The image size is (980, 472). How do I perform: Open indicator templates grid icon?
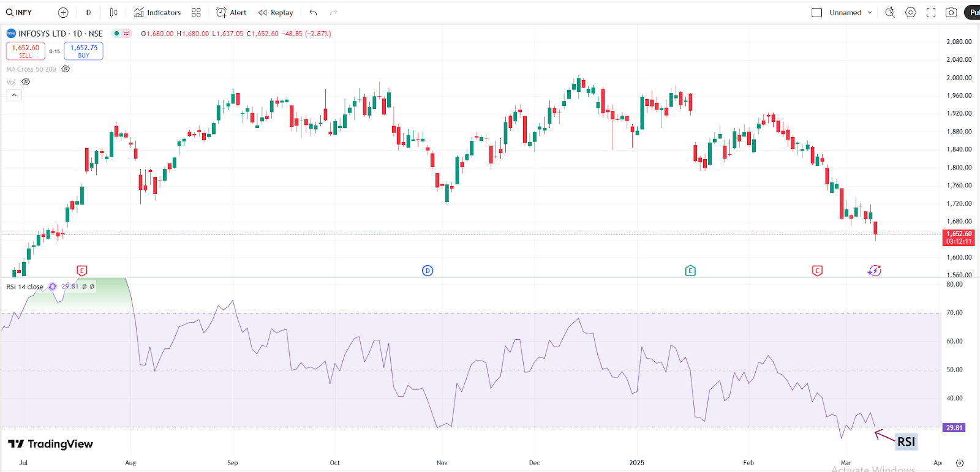click(x=196, y=12)
